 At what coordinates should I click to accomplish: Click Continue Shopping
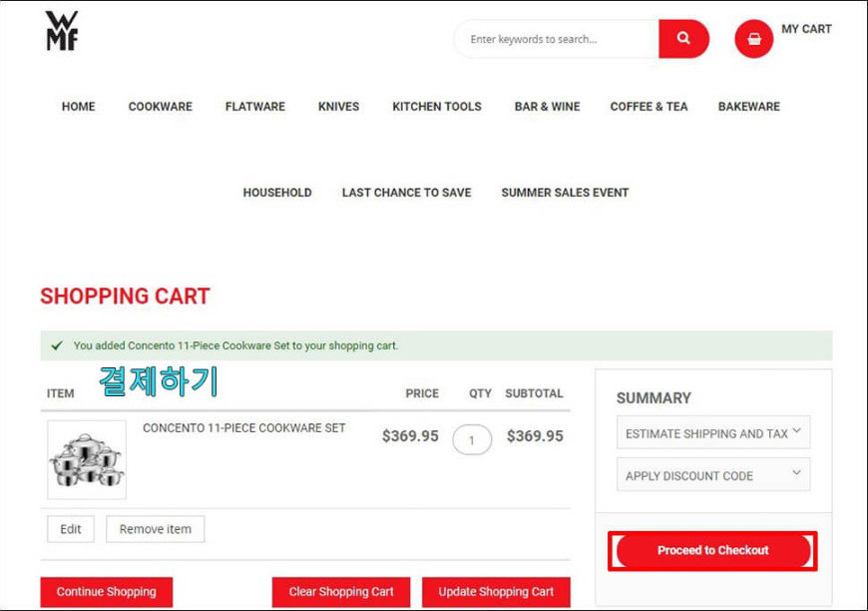tap(107, 592)
